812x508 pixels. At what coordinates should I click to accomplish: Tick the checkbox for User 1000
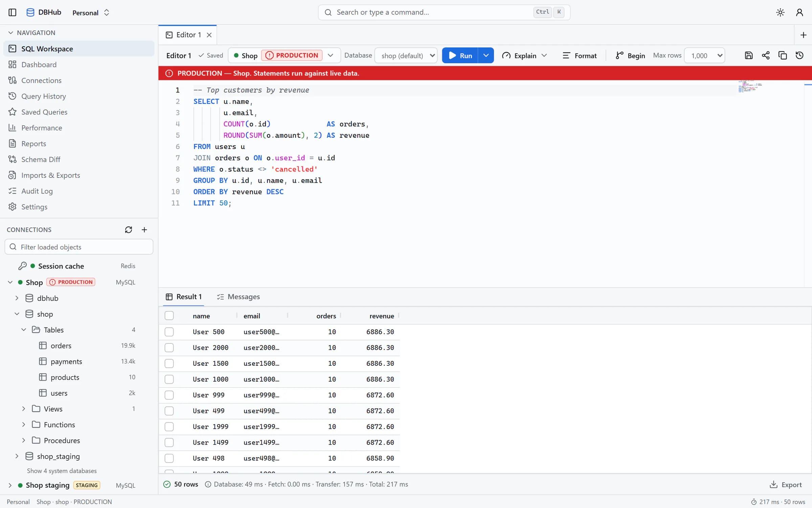tap(169, 379)
